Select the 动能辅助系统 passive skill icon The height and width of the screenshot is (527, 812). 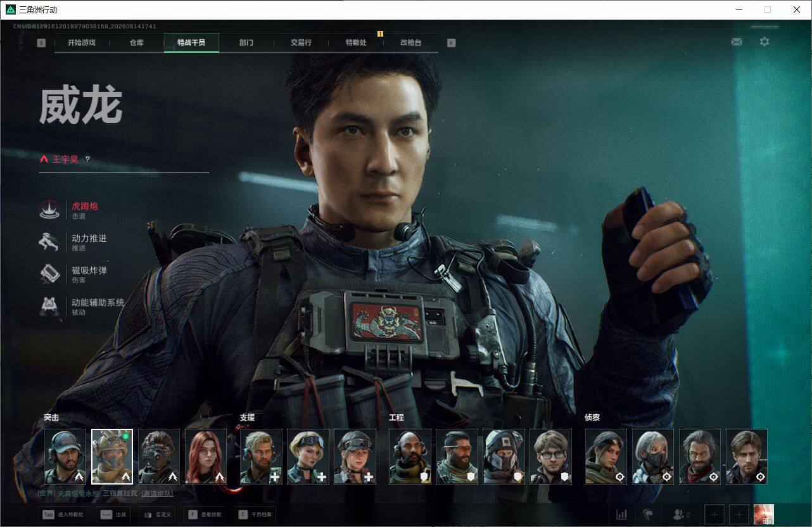(49, 307)
